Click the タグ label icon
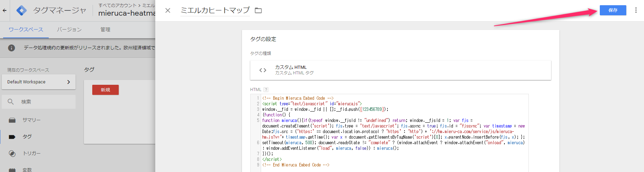Image resolution: width=644 pixels, height=172 pixels. coord(12,137)
